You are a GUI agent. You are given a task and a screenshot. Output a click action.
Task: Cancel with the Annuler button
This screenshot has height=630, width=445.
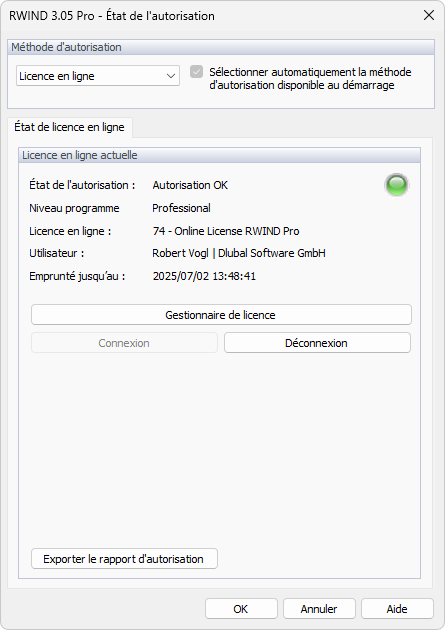pos(319,609)
